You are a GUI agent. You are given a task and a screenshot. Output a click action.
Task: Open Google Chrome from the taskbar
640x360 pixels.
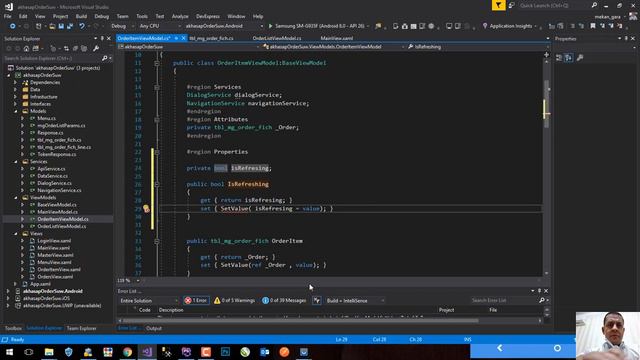click(x=128, y=351)
